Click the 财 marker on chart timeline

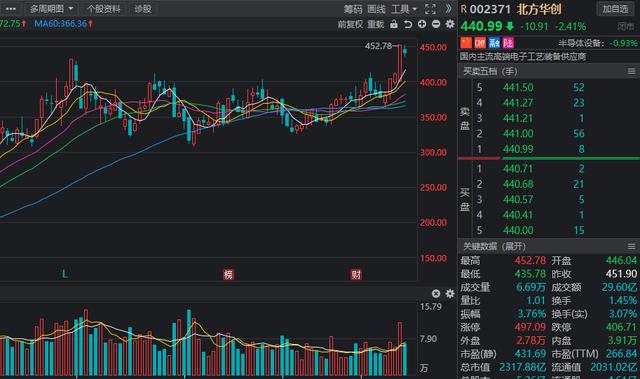coord(356,274)
